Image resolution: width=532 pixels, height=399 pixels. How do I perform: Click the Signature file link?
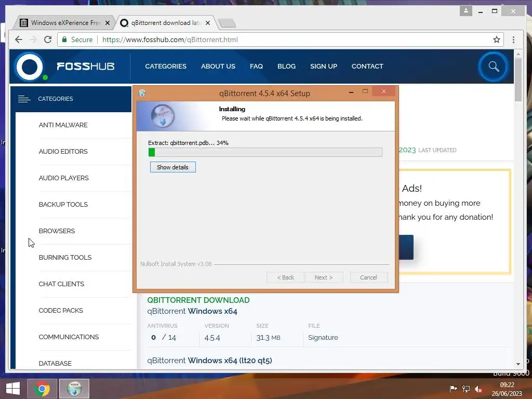coord(323,338)
